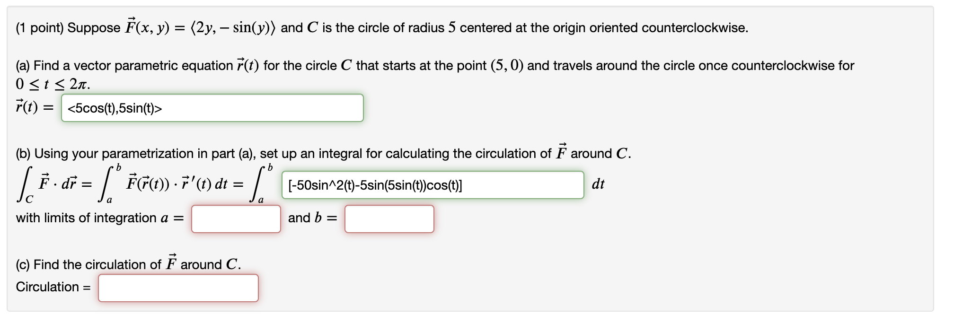Select the integrand answer field
980x323 pixels.
(433, 185)
